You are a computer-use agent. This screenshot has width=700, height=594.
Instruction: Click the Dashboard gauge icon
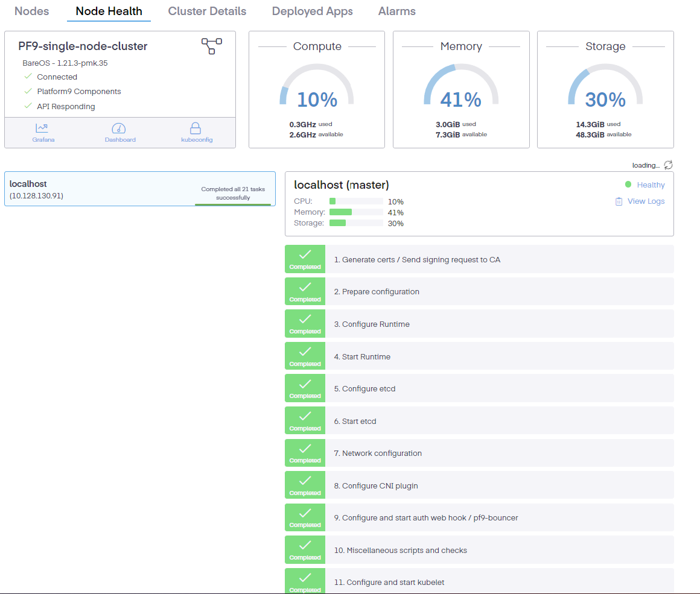coord(119,128)
